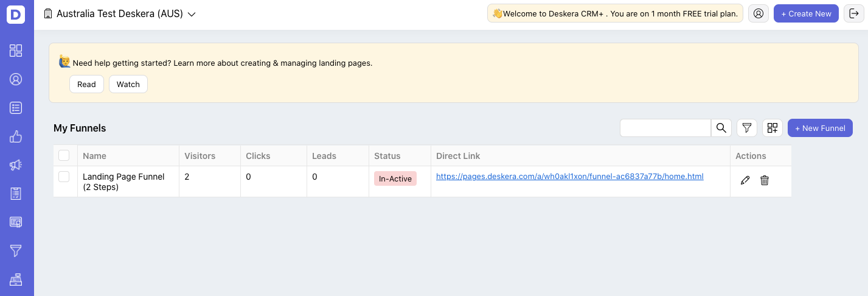Open the user profile icon menu
868x296 pixels.
759,13
